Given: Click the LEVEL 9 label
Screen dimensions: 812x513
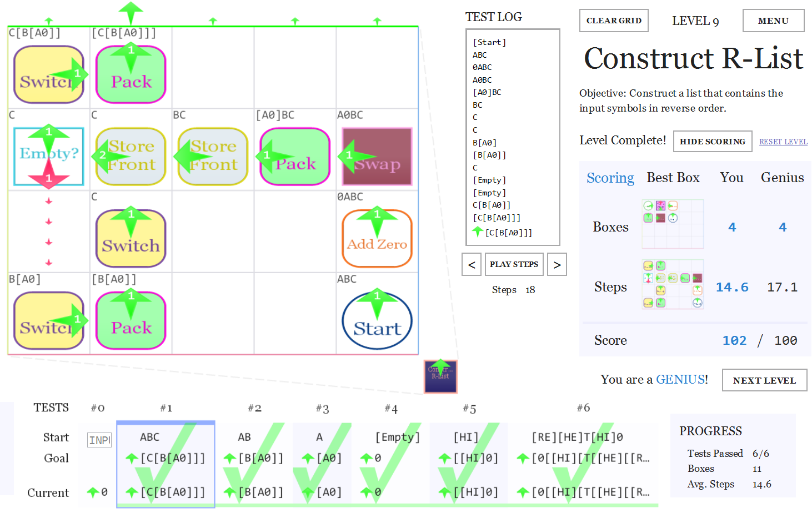Looking at the screenshot, I should coord(695,21).
